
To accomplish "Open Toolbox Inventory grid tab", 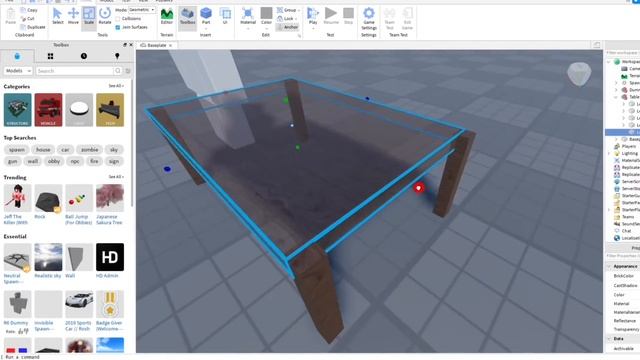I will pos(50,56).
